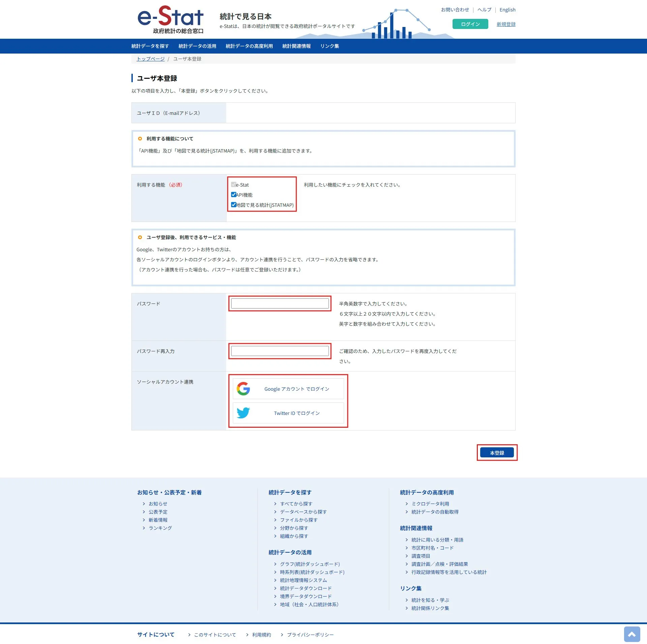647x644 pixels.
Task: Open footer 調査項目 link
Action: (x=421, y=556)
